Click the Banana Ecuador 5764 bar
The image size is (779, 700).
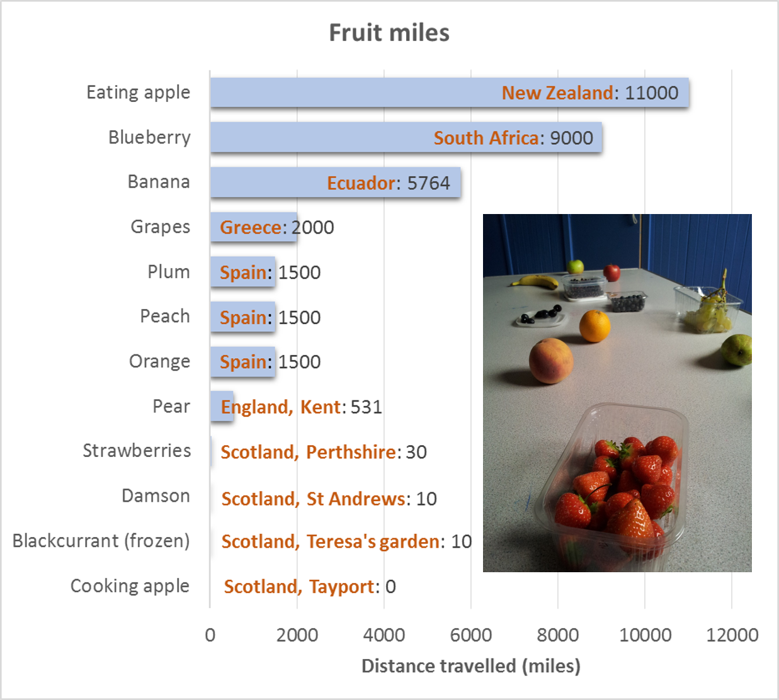click(x=336, y=183)
